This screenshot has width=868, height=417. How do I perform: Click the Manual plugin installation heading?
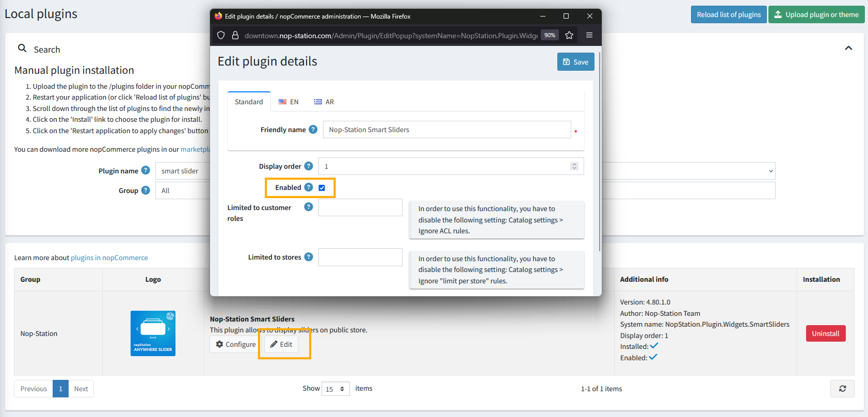pyautogui.click(x=74, y=70)
